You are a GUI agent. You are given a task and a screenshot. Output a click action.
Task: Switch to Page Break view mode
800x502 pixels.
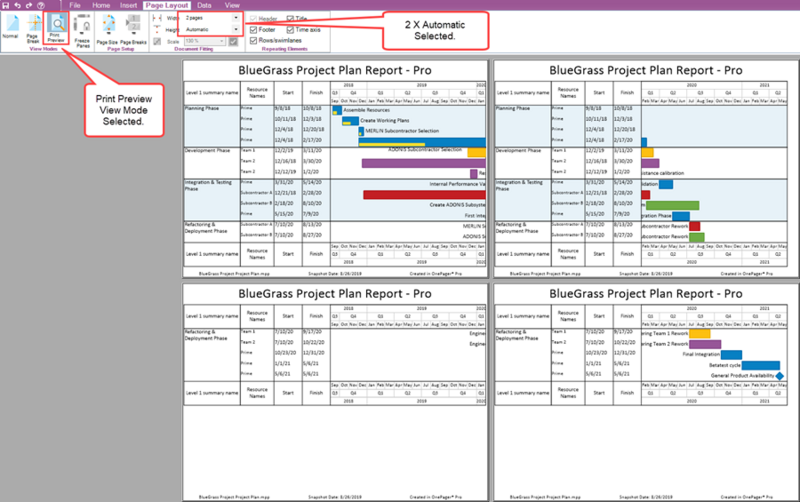point(33,29)
